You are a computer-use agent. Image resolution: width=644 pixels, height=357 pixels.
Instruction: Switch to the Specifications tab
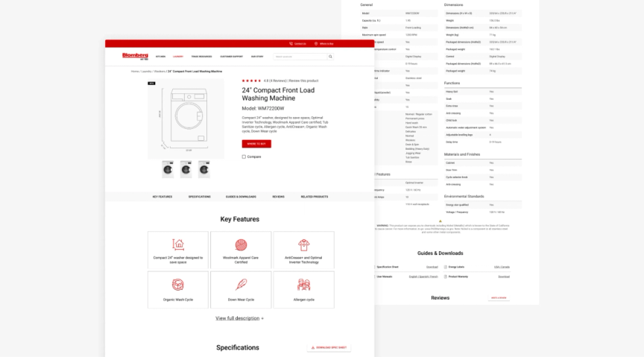pos(200,197)
